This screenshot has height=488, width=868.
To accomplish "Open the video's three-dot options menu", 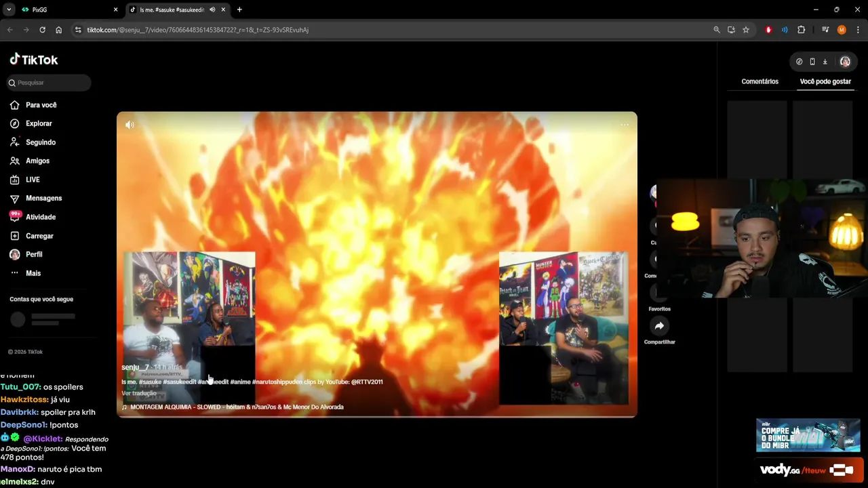I will 625,125.
